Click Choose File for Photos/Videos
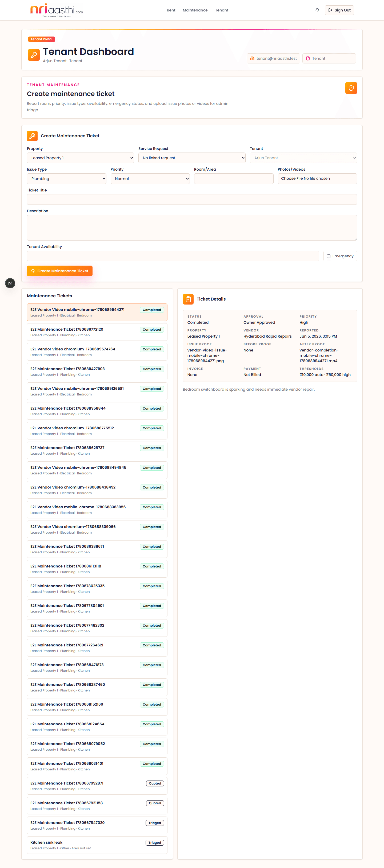The image size is (384, 868). coord(292,179)
